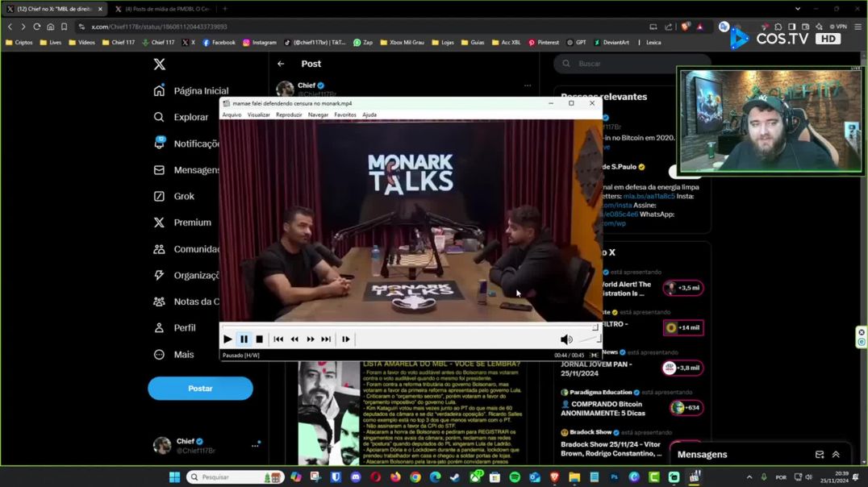Open Spotify from the taskbar
868x487 pixels.
515,477
